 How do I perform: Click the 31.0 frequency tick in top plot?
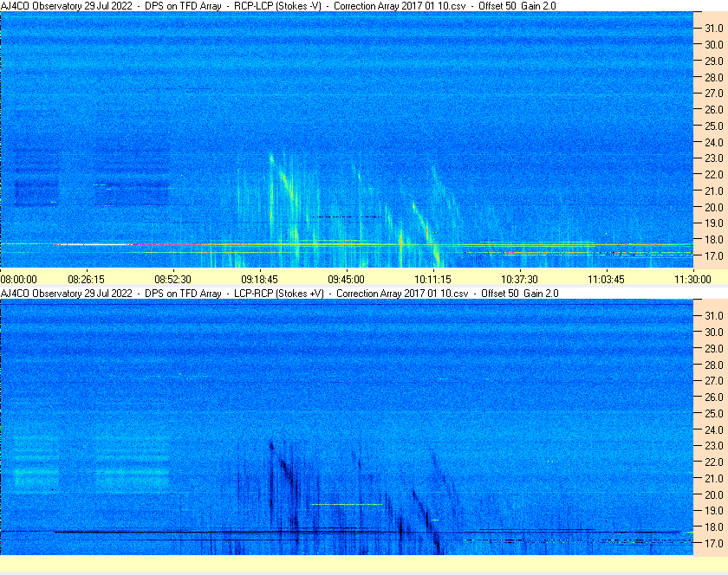tap(714, 29)
